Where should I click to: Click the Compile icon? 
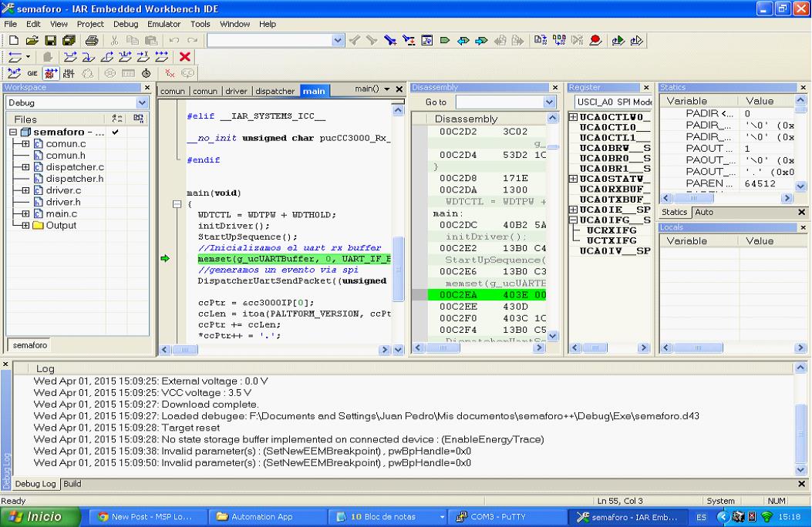[540, 40]
